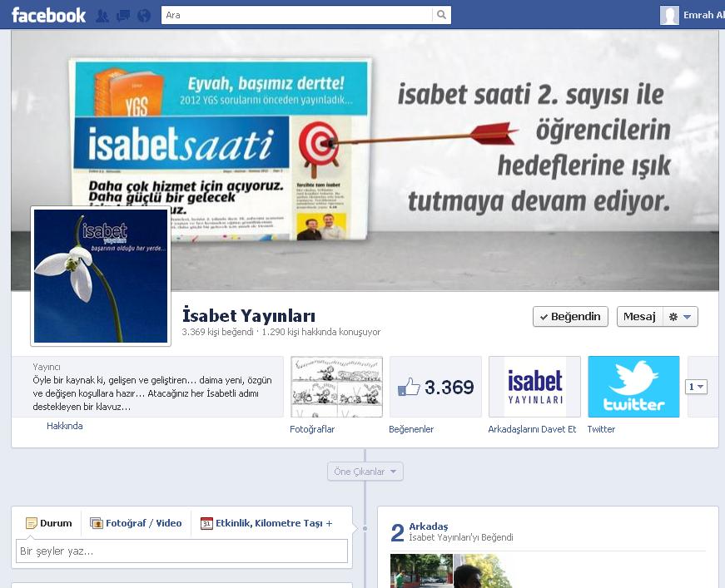The width and height of the screenshot is (725, 588).
Task: Open the snowdrop profile picture
Action: [x=101, y=276]
